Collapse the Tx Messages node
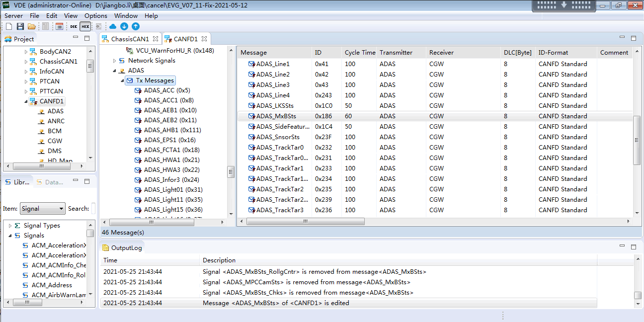Viewport: 644px width, 322px height. click(123, 80)
